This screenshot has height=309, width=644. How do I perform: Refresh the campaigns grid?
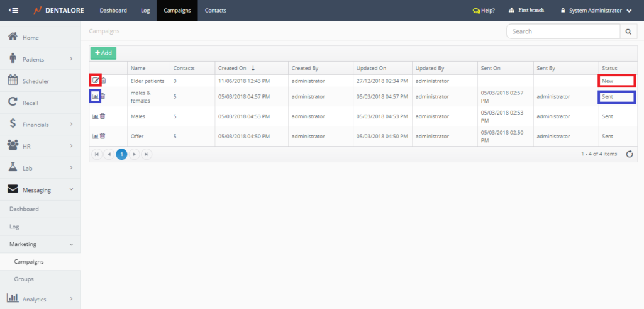pyautogui.click(x=629, y=154)
